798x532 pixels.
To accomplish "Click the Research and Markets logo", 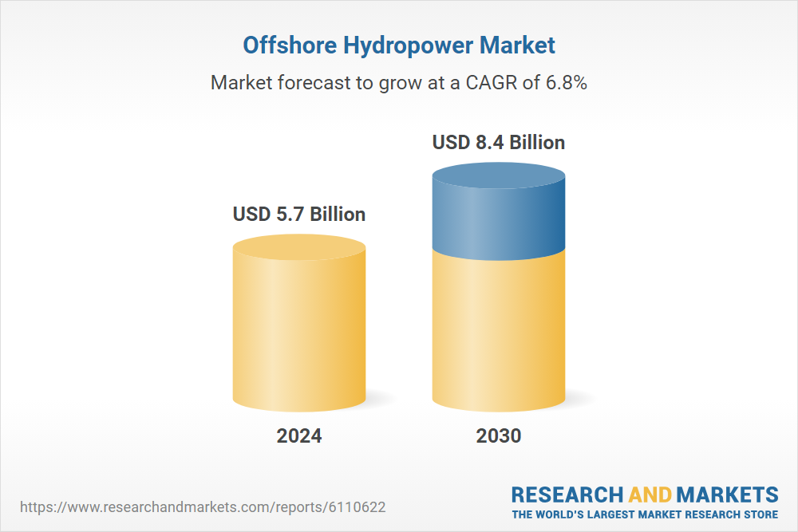I will click(x=644, y=501).
